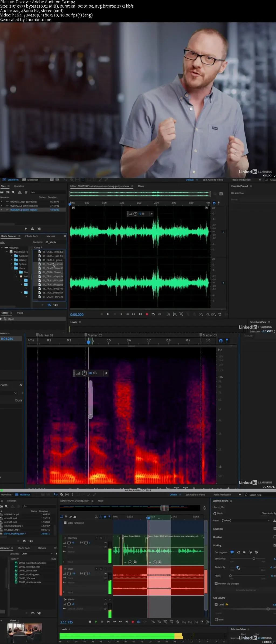Select the Radio Production workspace in the multitrack frame
The width and height of the screenshot is (276, 644).
click(222, 495)
